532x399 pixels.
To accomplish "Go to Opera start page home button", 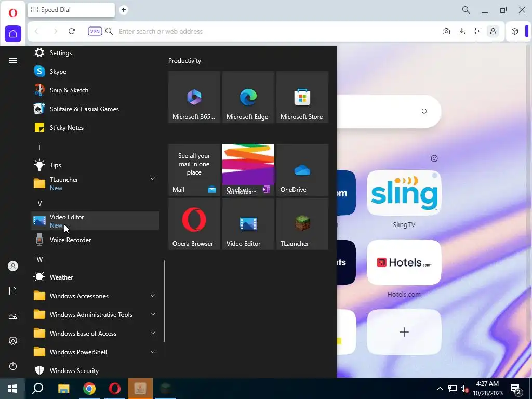I will pos(13,34).
